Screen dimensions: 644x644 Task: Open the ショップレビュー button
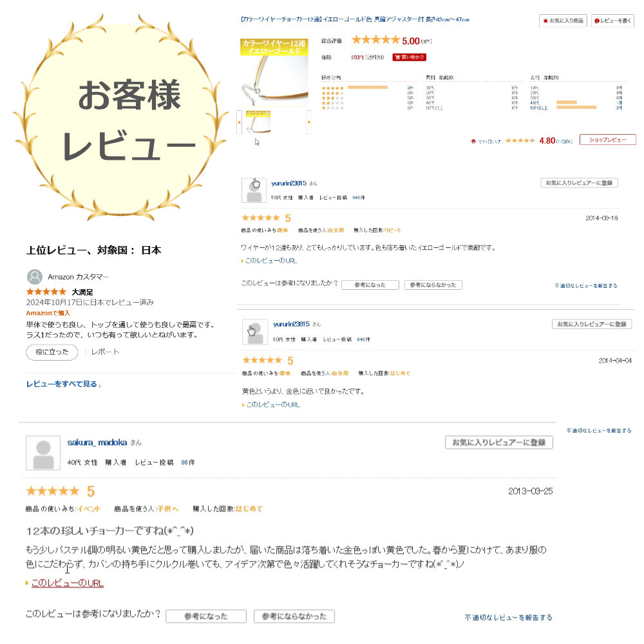coord(607,140)
